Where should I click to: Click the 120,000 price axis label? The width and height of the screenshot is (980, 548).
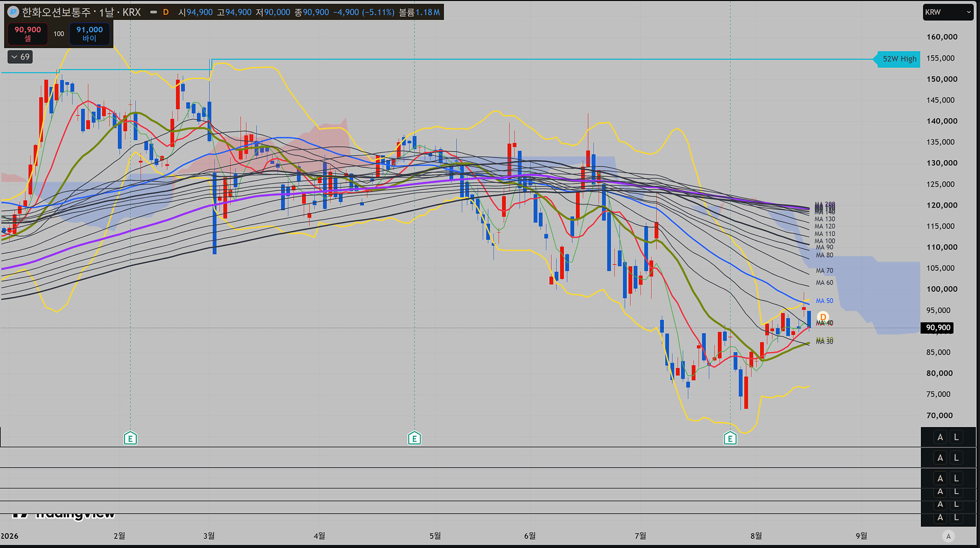(942, 205)
